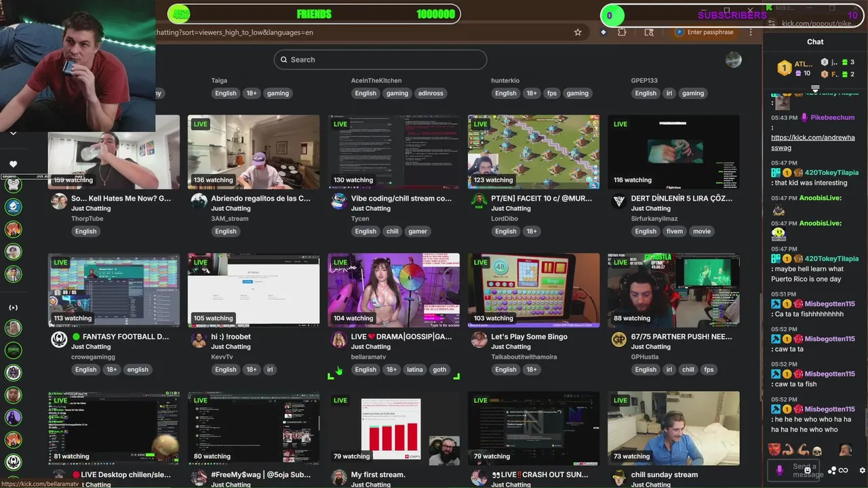Open the red bar chart stream thumbnail
868x488 pixels.
[x=393, y=428]
